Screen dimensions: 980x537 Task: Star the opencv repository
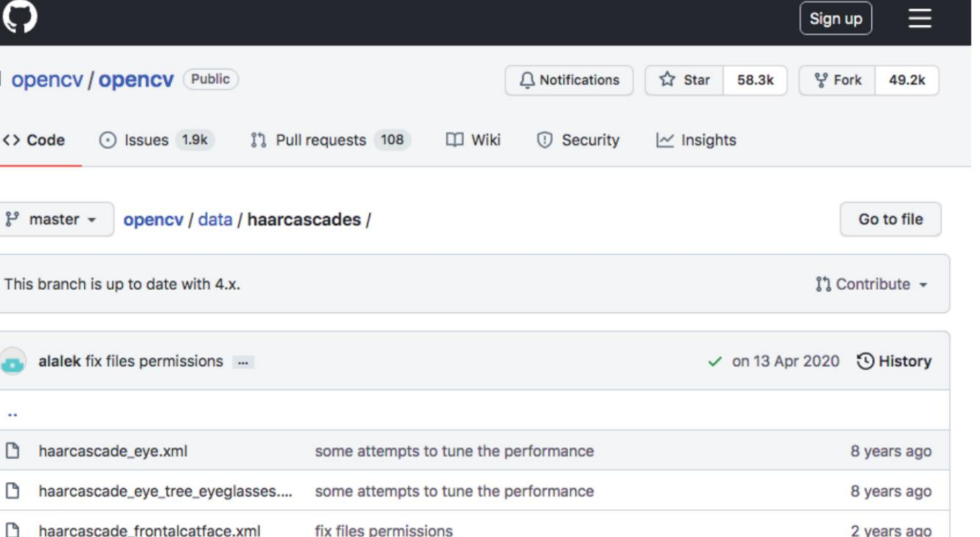pyautogui.click(x=684, y=80)
